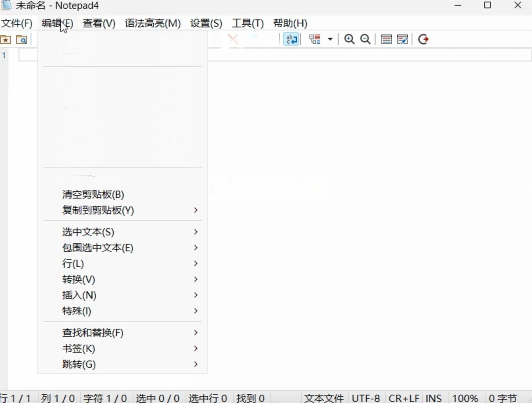Open the 语法高亮(M) menu
The width and height of the screenshot is (532, 403).
[153, 23]
